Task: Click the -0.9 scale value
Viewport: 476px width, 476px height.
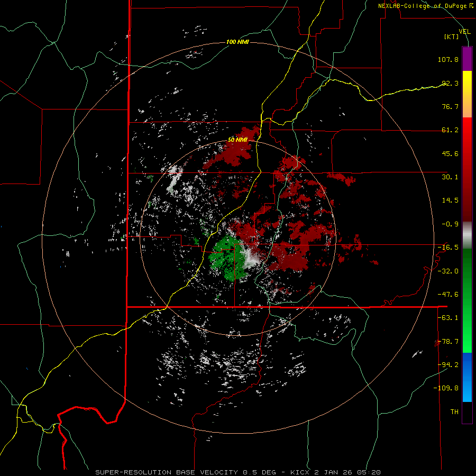Action: coord(450,224)
